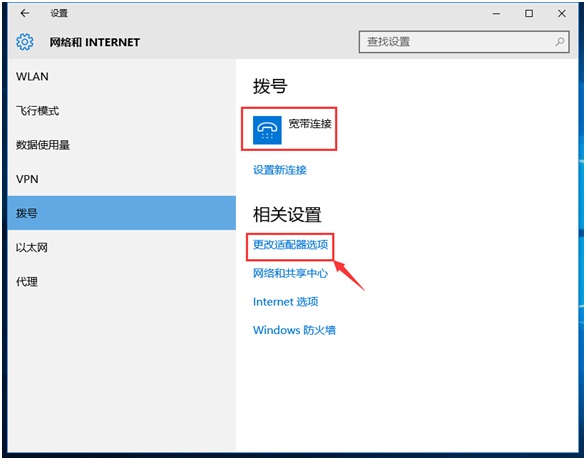Viewport: 586px width, 460px height.
Task: Open 更改适配器选项 link
Action: click(x=290, y=245)
